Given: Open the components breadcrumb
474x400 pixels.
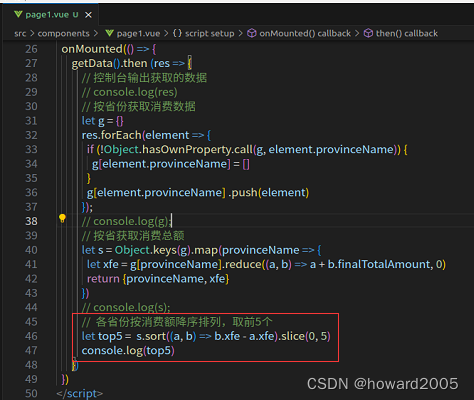Looking at the screenshot, I should [63, 33].
